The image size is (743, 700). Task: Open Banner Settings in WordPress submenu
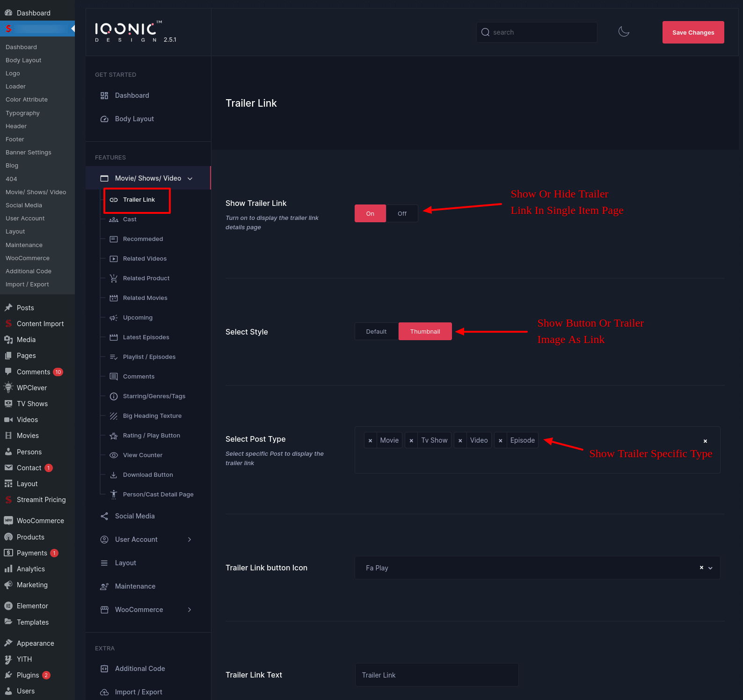click(29, 153)
